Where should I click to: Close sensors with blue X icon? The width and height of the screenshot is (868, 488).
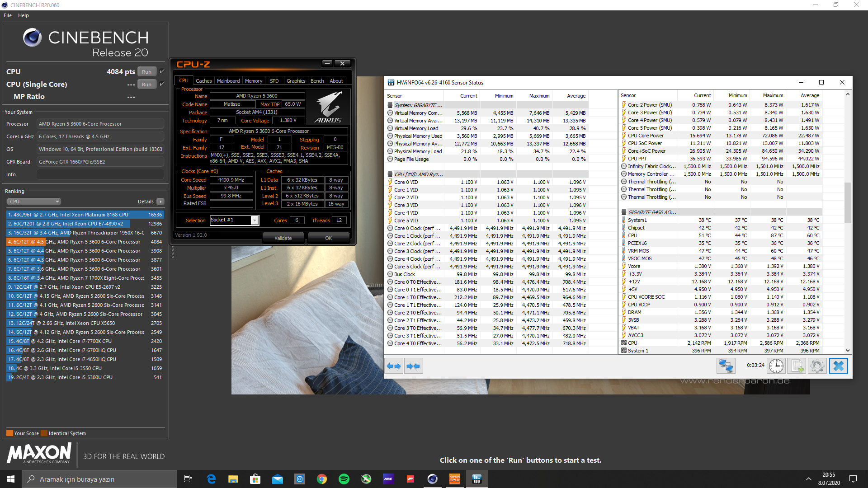(x=838, y=366)
